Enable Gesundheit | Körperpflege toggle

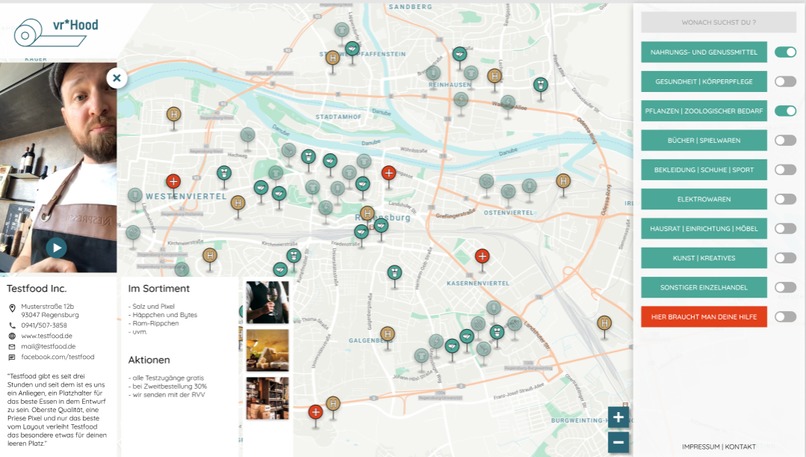(x=785, y=81)
